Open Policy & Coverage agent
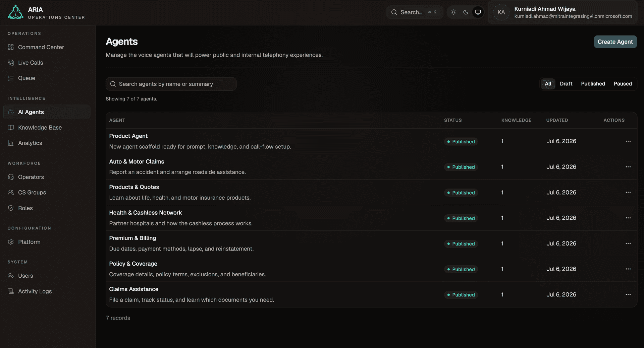 133,264
